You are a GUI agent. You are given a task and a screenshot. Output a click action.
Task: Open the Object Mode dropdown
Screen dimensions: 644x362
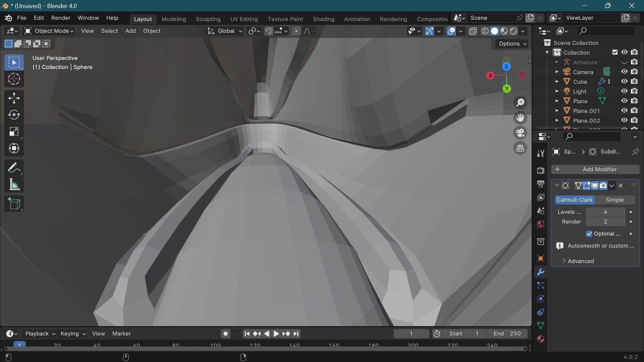(49, 31)
